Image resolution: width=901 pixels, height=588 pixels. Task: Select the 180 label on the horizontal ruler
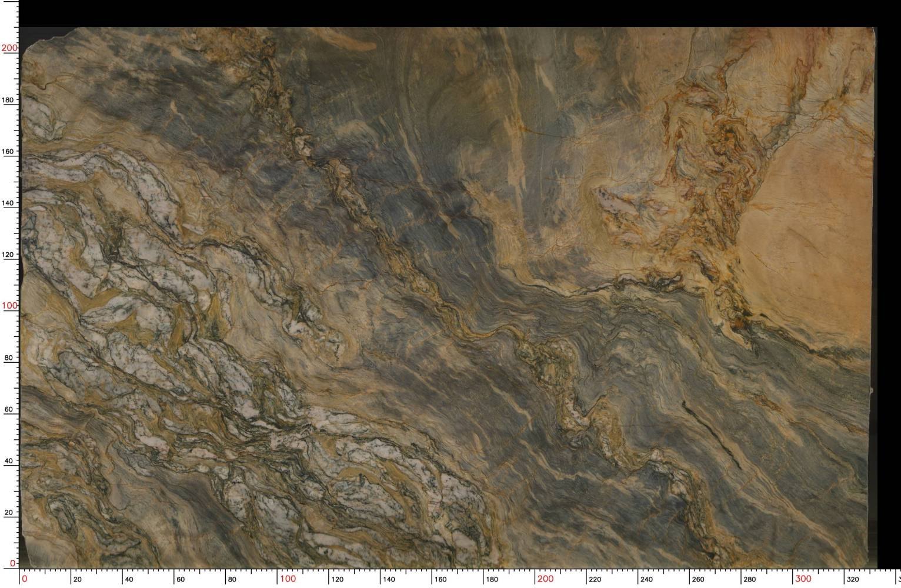pyautogui.click(x=492, y=579)
